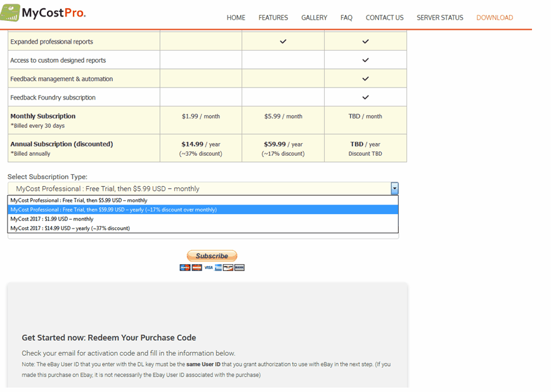Open the GALLERY page
The image size is (551, 392).
tap(314, 18)
